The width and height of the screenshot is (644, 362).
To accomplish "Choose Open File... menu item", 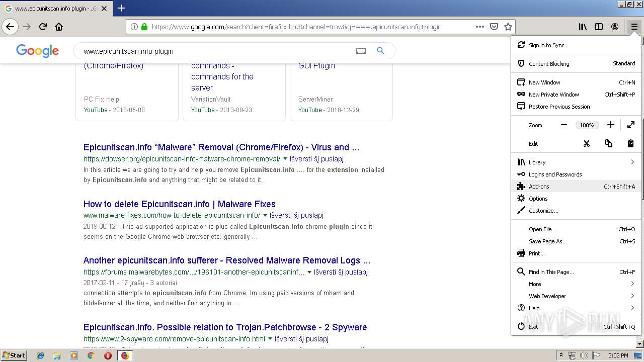I will pos(576,229).
